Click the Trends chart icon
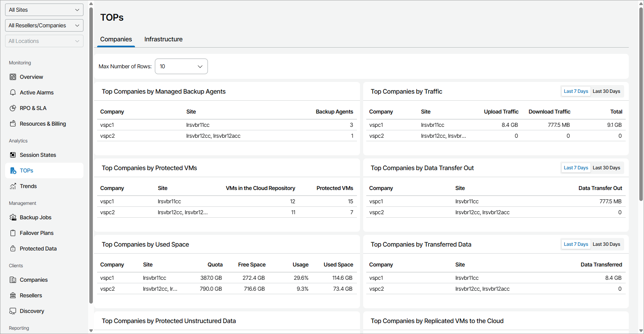 coord(13,186)
